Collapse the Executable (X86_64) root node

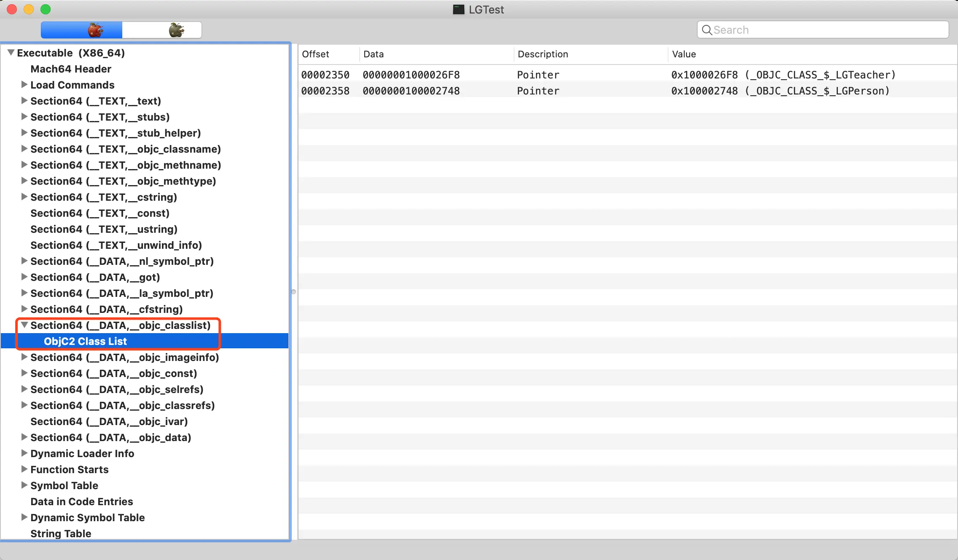point(11,53)
